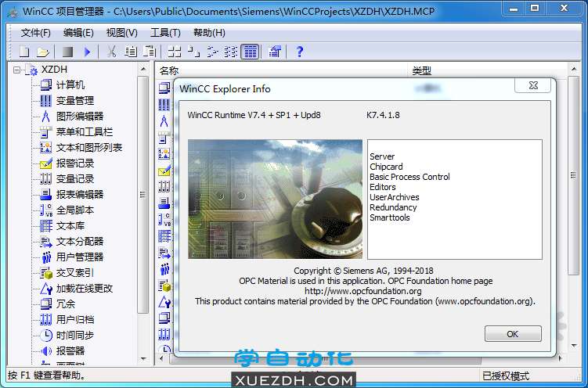Minimize the WinCC 项目管理器 window
Viewport: 588px width, 388px height.
(x=514, y=9)
